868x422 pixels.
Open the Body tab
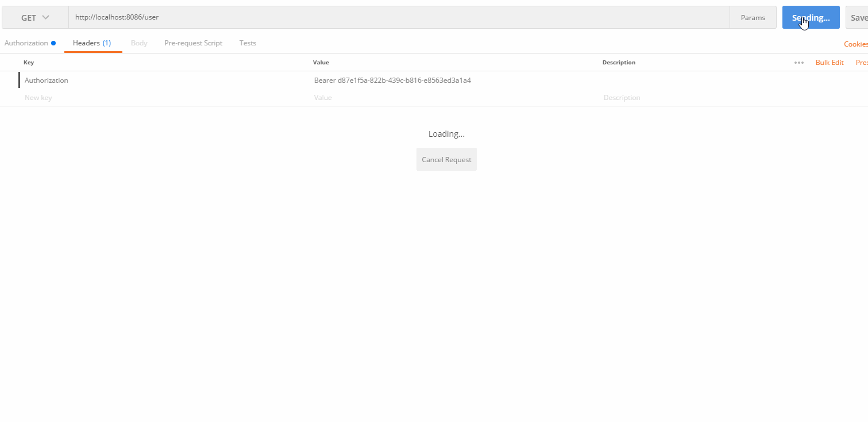[138, 43]
